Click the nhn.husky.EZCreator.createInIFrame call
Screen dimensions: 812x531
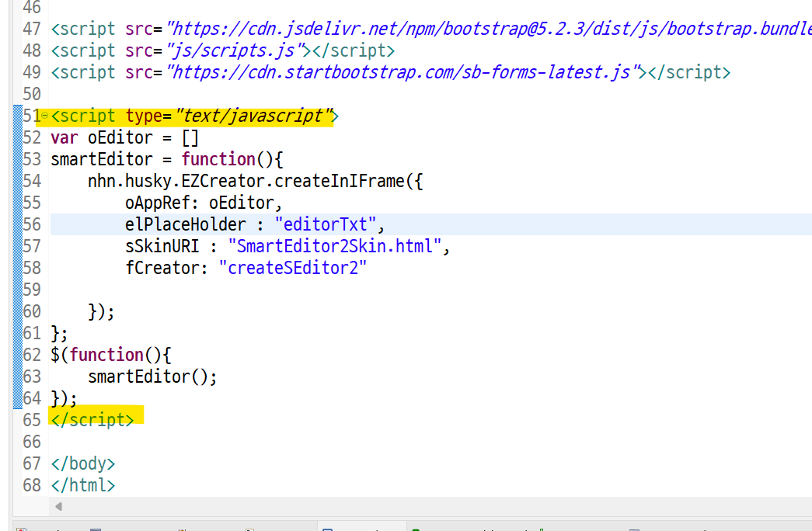pyautogui.click(x=256, y=181)
